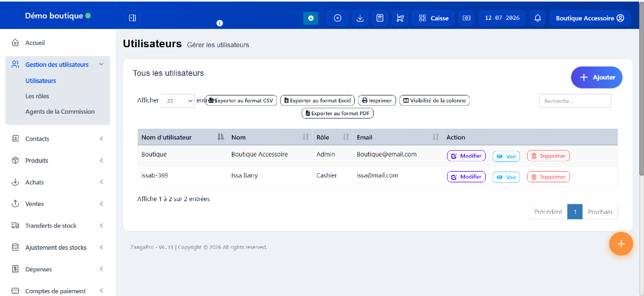Click the Boutique@email.com cell

pos(398,154)
